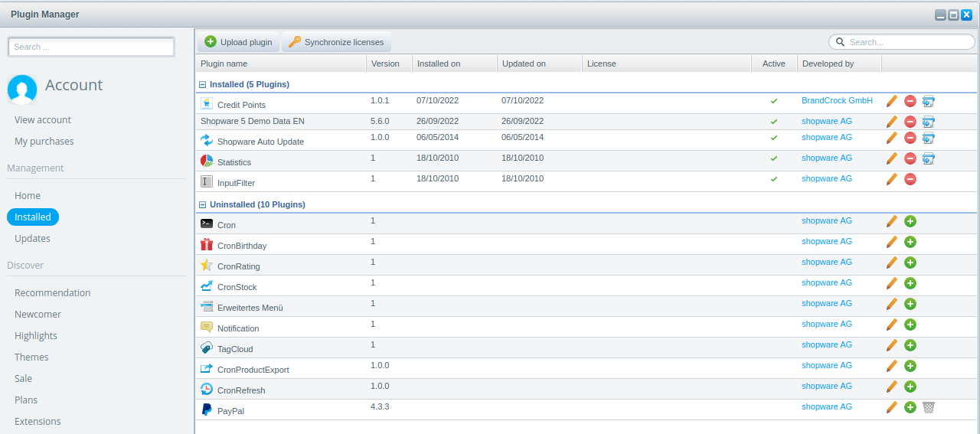The height and width of the screenshot is (434, 980).
Task: Uninstall Credit Points via red minus icon
Action: (x=910, y=101)
